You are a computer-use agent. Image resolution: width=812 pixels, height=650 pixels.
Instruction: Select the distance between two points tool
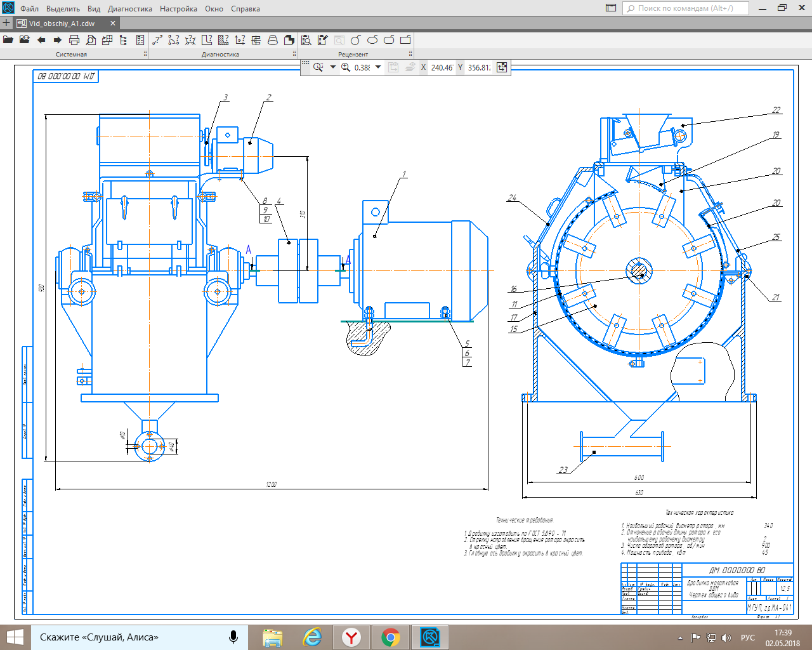point(157,40)
